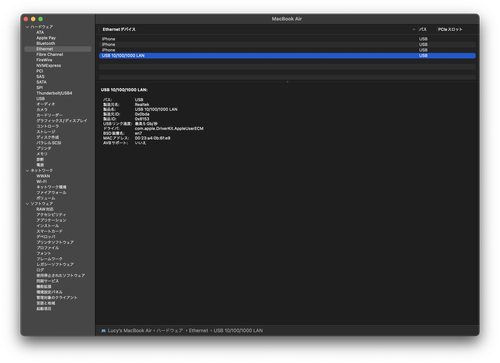
Task: Click ハードウェア in the bottom path bar
Action: pos(170,331)
